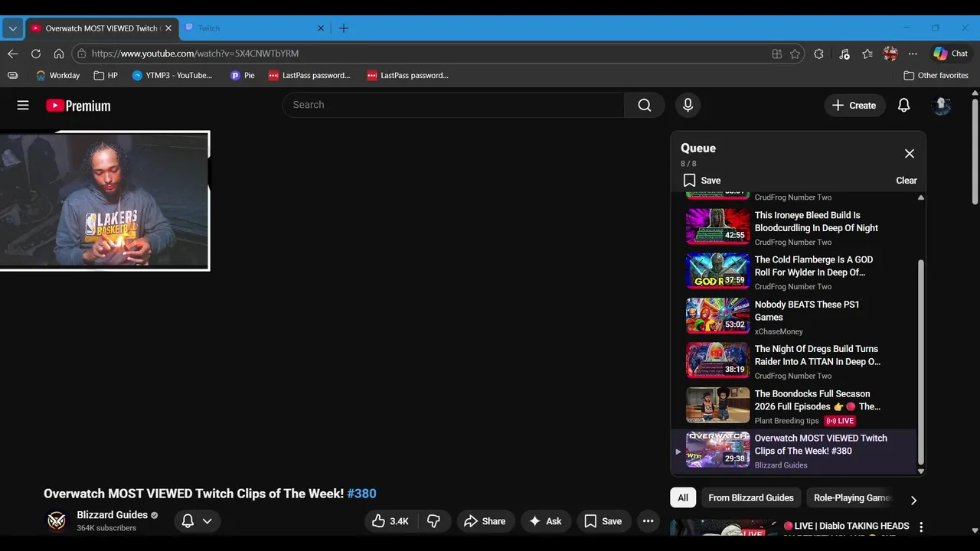Screen dimensions: 980x551
Task: Play Cold Flamberge queue video thumbnail
Action: pos(718,271)
